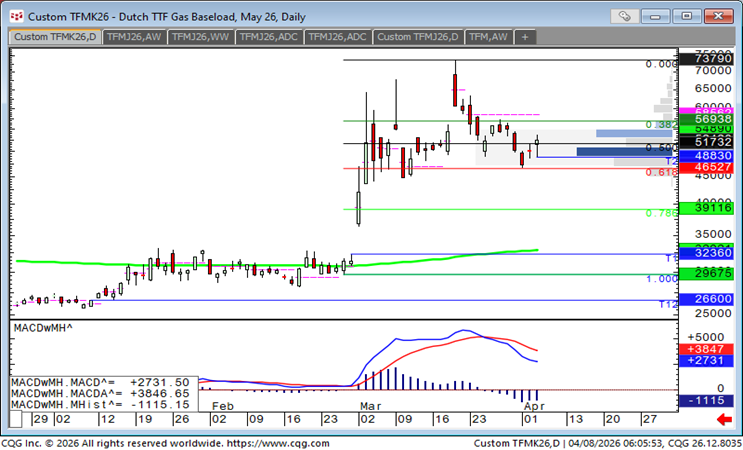Click the CQG application icon in title bar
743x450 pixels.
[13, 15]
